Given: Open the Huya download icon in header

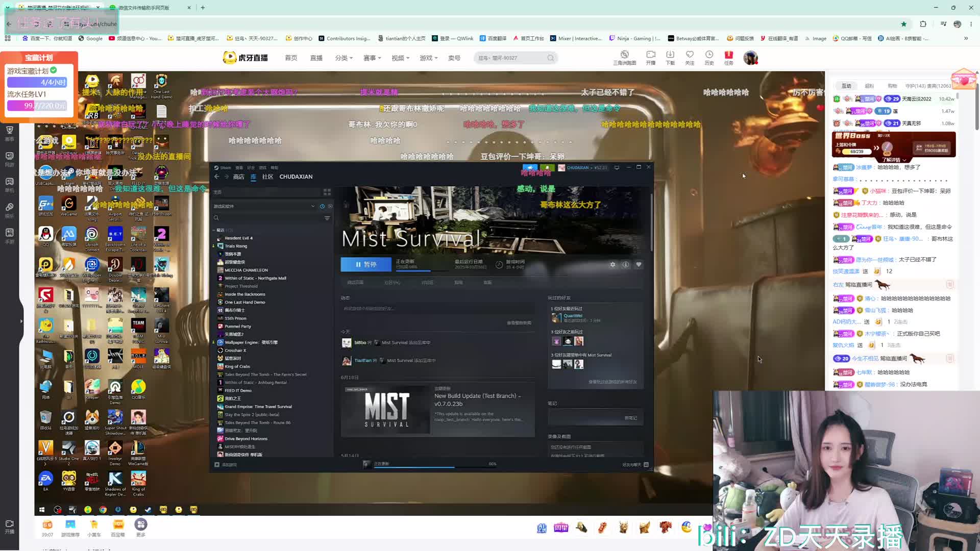Looking at the screenshot, I should pos(670,58).
